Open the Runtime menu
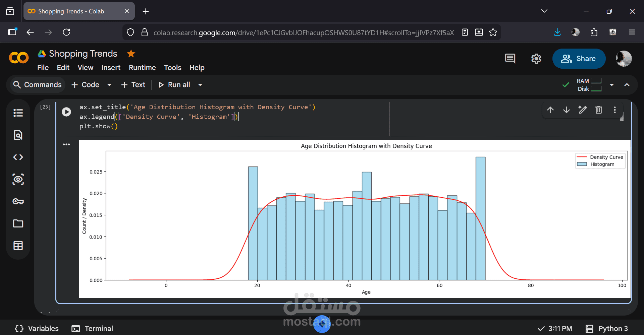The image size is (644, 335). (142, 68)
